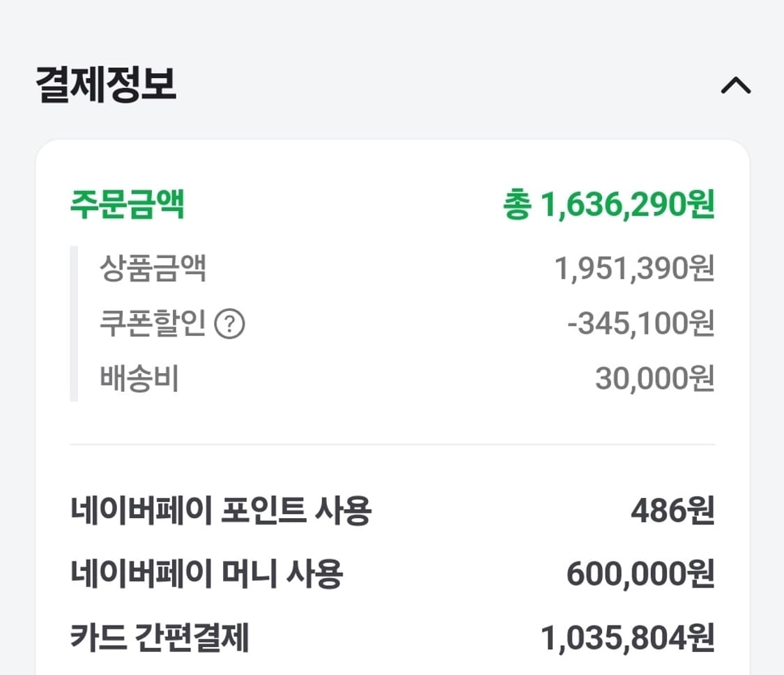Viewport: 784px width, 675px height.
Task: Select the Naver Pay money amount 600,000원
Action: (640, 574)
